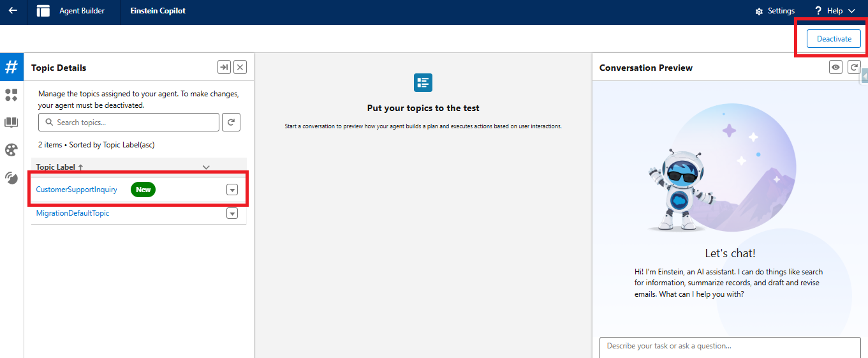Refresh the topics list
The image size is (868, 358).
pyautogui.click(x=231, y=123)
